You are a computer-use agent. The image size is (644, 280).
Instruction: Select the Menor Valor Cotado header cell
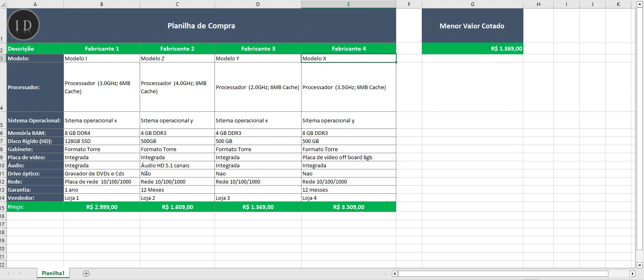pyautogui.click(x=472, y=26)
